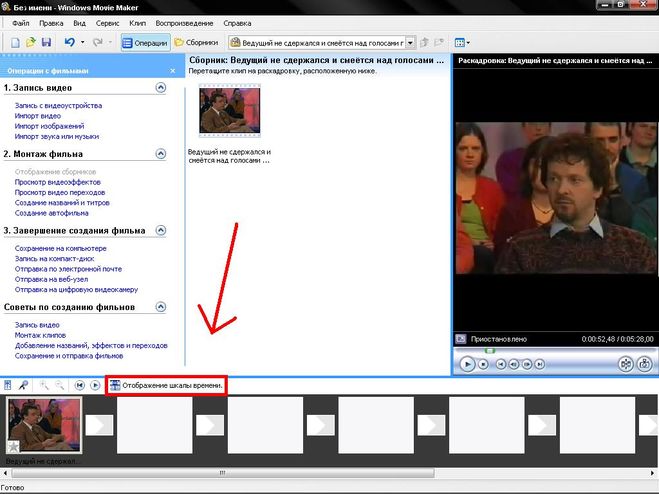Image resolution: width=659 pixels, height=494 pixels.
Task: Click the New project icon
Action: coord(15,42)
